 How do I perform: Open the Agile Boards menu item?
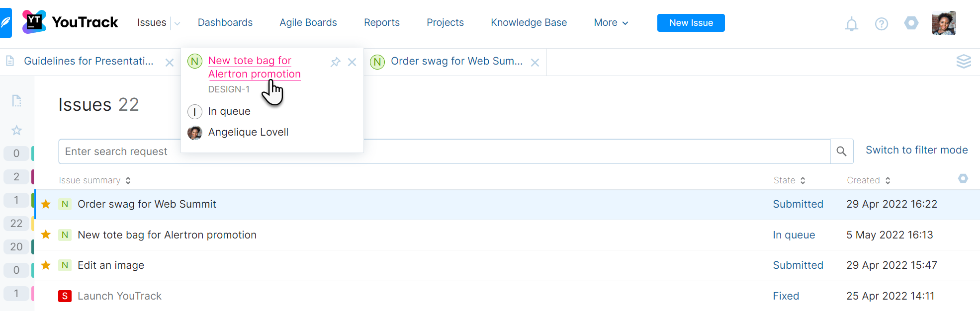tap(308, 23)
